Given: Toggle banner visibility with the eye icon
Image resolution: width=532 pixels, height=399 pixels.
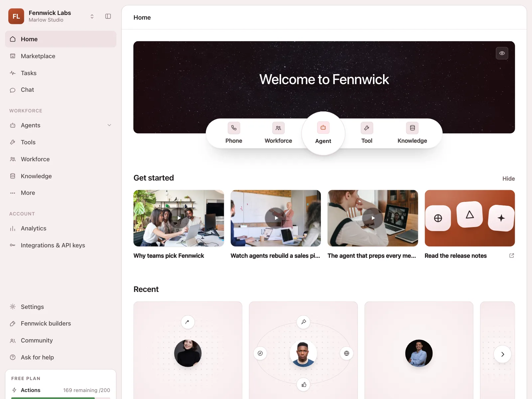Looking at the screenshot, I should click(x=502, y=53).
